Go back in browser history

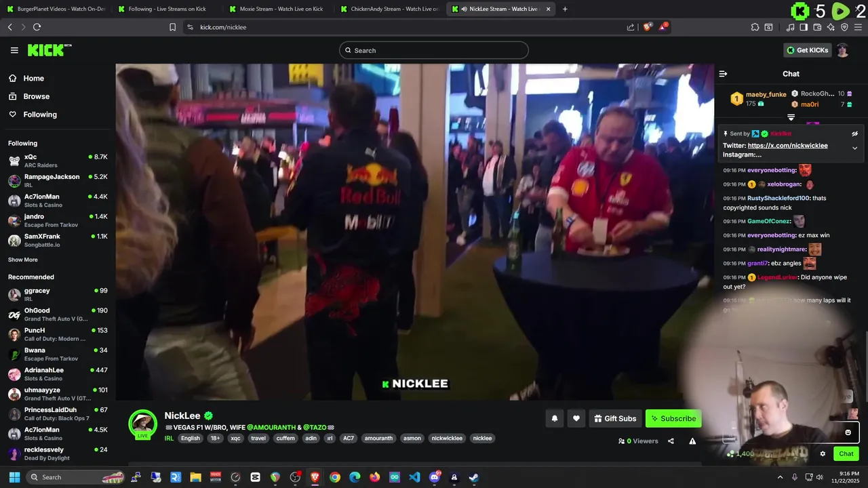(9, 27)
